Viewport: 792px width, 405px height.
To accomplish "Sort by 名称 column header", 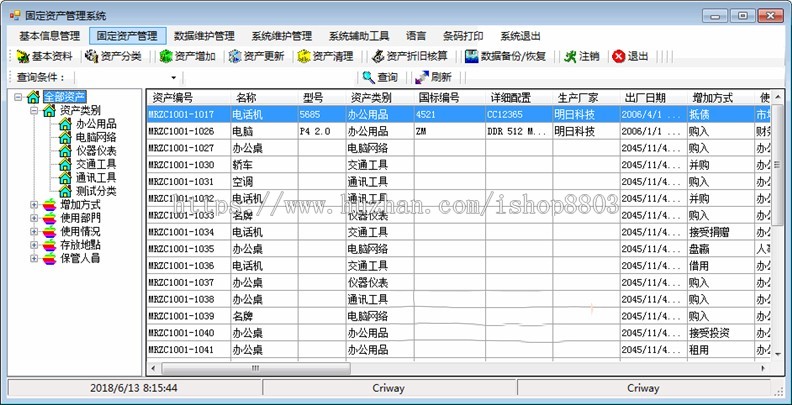I will point(264,97).
